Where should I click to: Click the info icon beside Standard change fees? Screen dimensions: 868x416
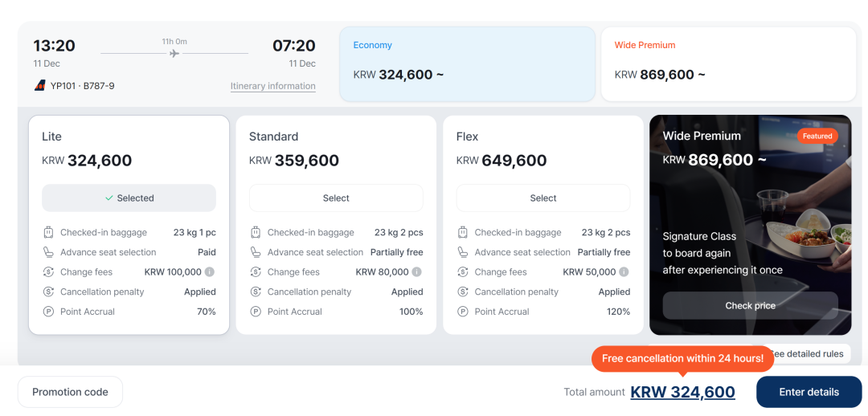click(x=417, y=272)
